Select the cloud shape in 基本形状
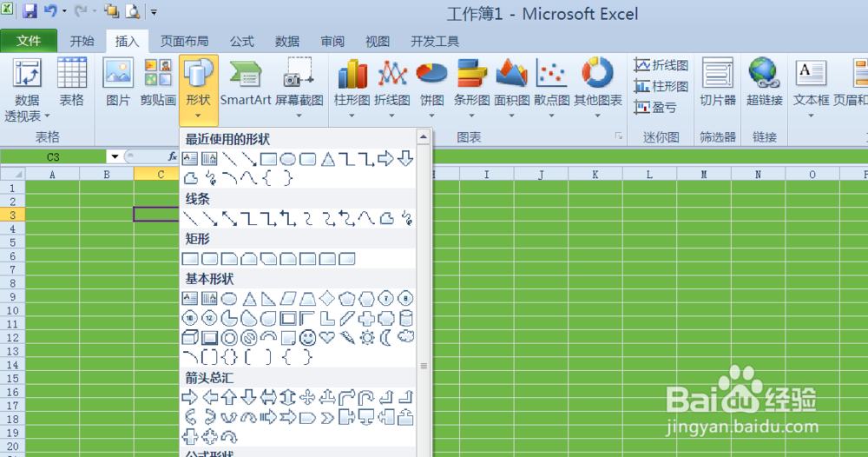The height and width of the screenshot is (457, 868). coord(405,336)
